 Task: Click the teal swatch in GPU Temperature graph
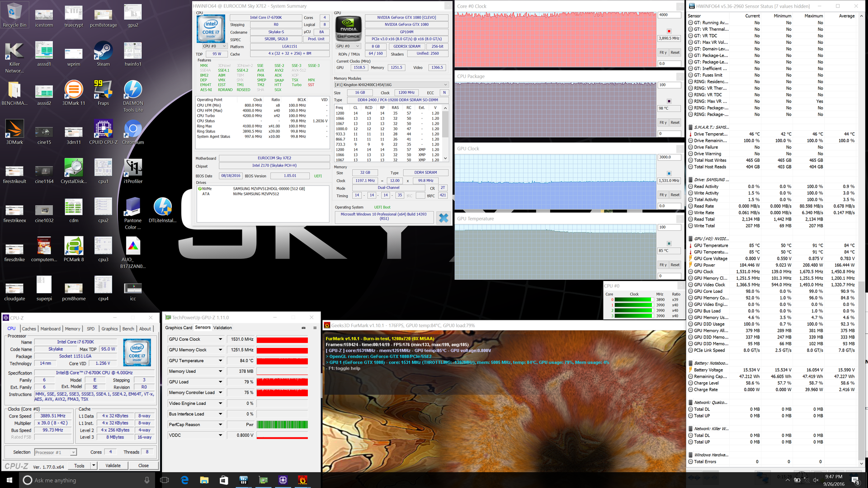(x=669, y=244)
